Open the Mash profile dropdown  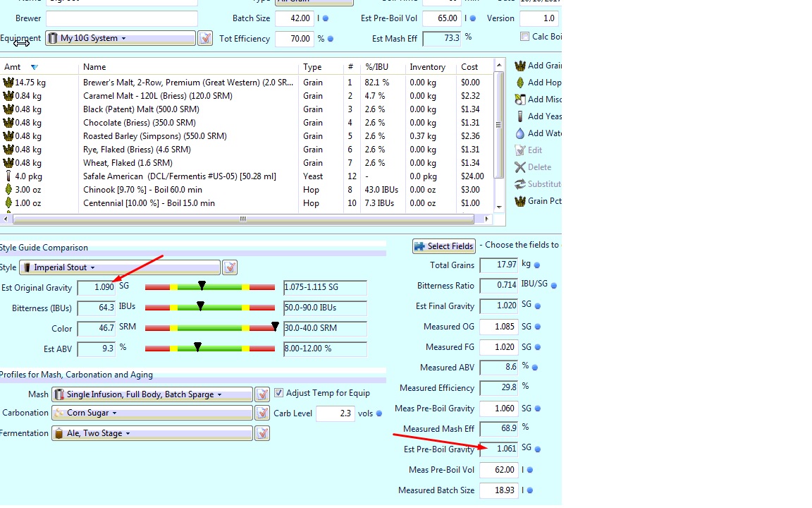click(x=152, y=394)
